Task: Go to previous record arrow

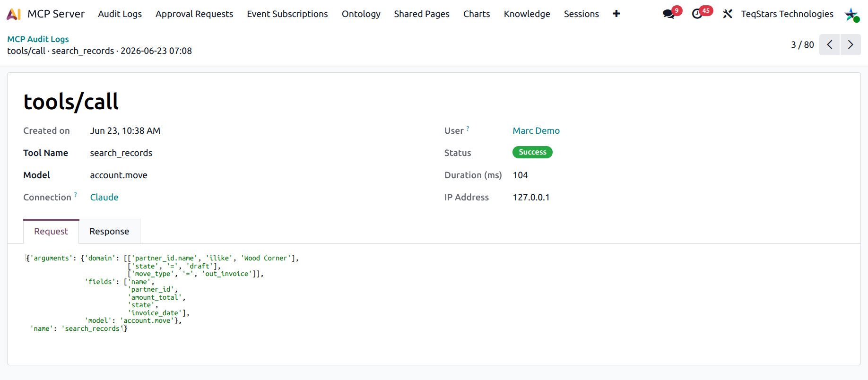Action: [829, 44]
